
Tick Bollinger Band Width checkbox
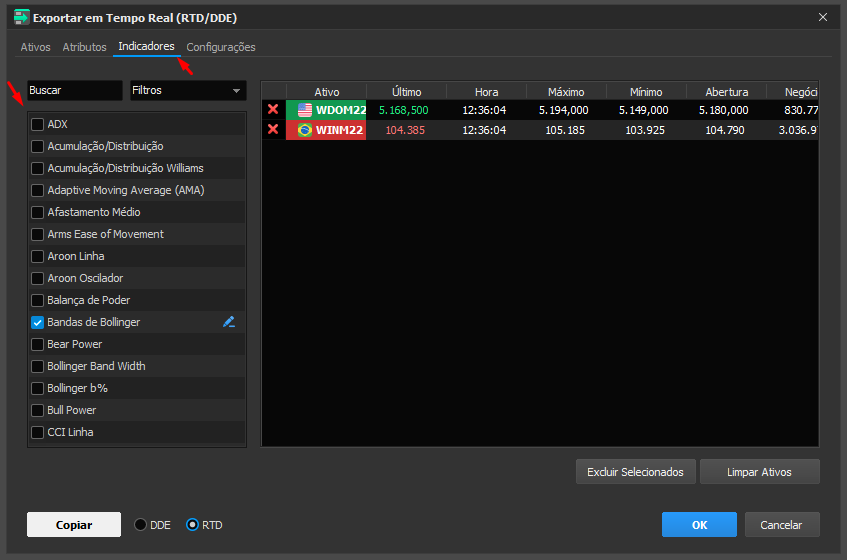37,367
